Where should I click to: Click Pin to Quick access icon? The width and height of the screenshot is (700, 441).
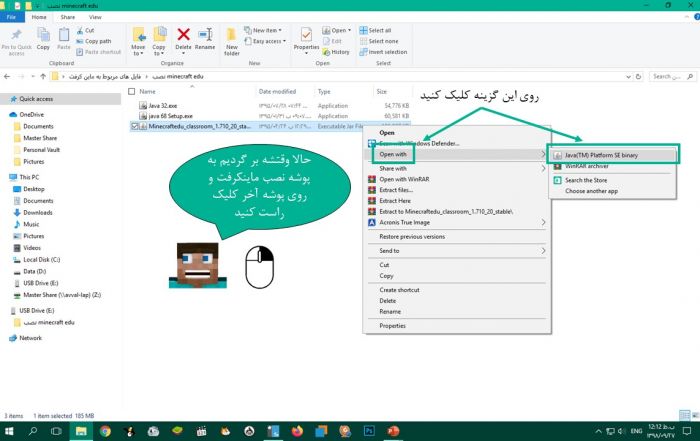click(16, 38)
